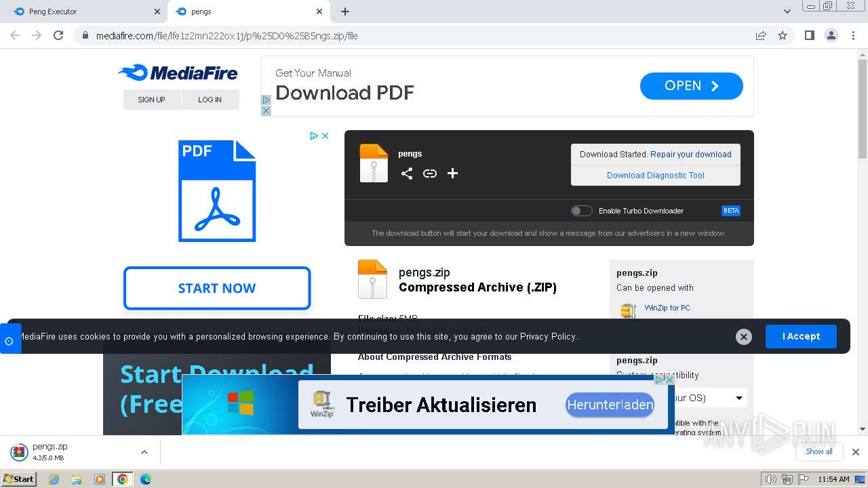This screenshot has height=488, width=868.
Task: Open the Windows Start menu
Action: tap(18, 479)
